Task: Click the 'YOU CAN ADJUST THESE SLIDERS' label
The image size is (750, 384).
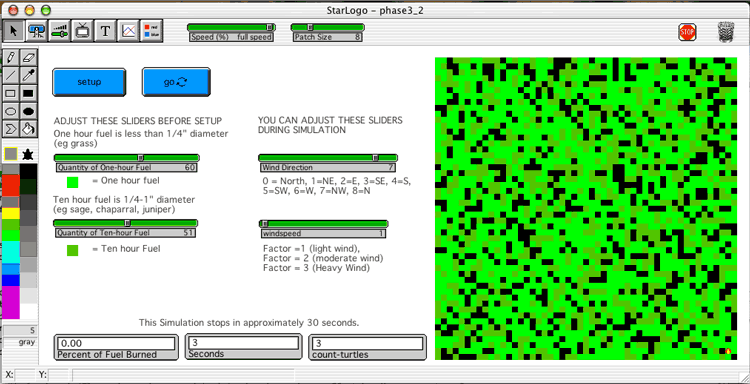Action: (x=330, y=120)
